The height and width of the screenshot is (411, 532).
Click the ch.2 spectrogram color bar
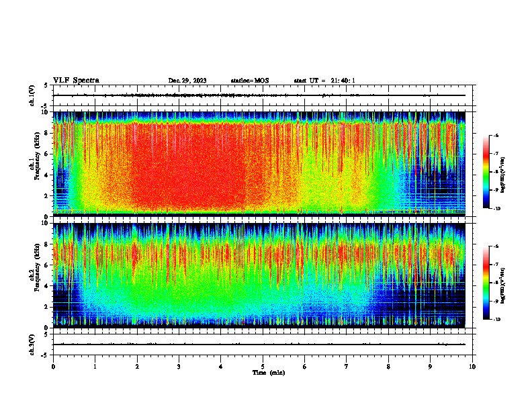[486, 283]
